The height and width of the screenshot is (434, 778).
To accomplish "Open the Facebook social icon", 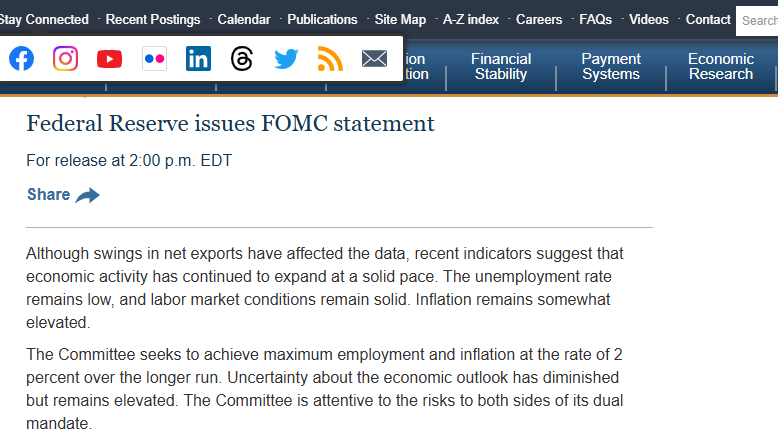I will [x=21, y=59].
